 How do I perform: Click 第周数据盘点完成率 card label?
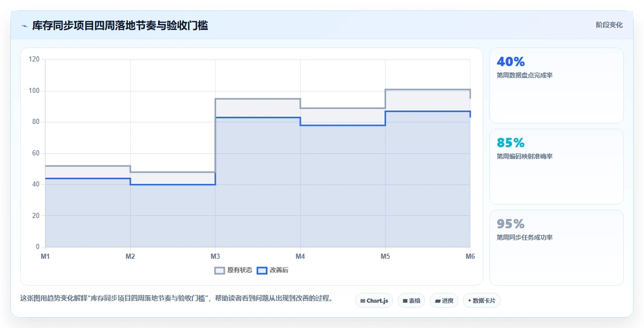point(525,75)
